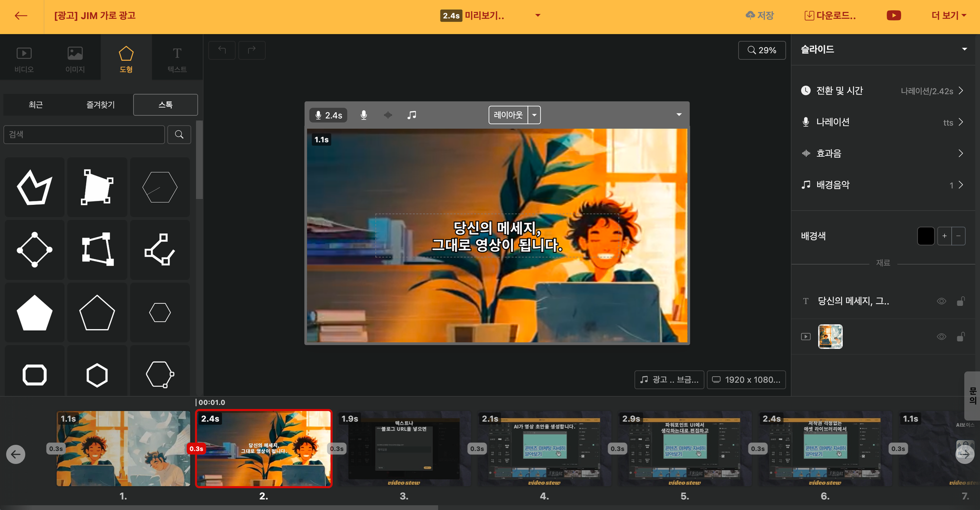
Task: Select slide 3 thumbnail in timeline
Action: 404,449
